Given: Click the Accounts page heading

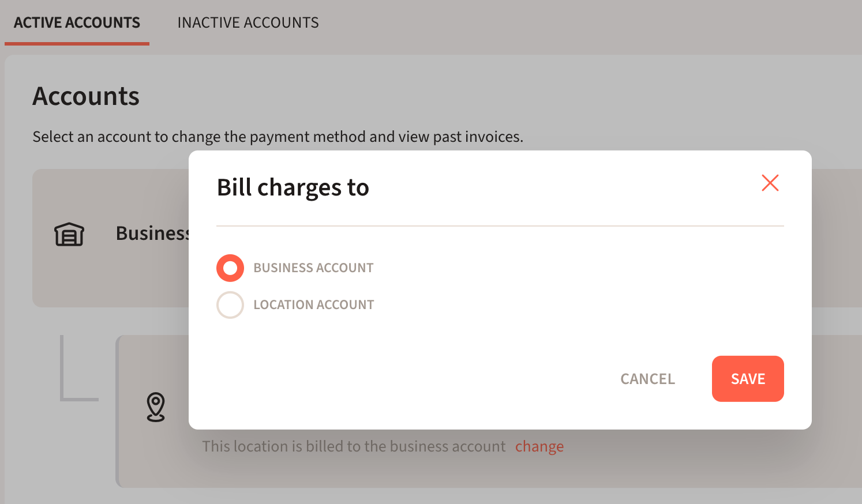Looking at the screenshot, I should (86, 96).
